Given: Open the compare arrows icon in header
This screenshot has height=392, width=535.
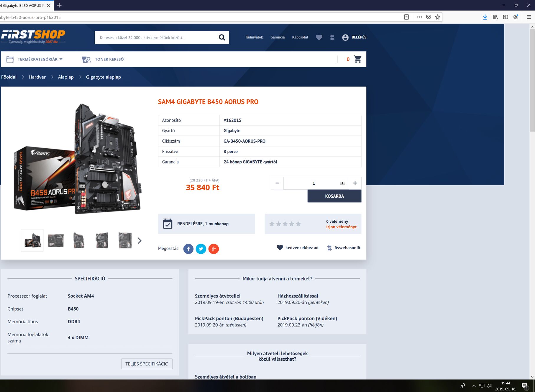Looking at the screenshot, I should tap(332, 37).
